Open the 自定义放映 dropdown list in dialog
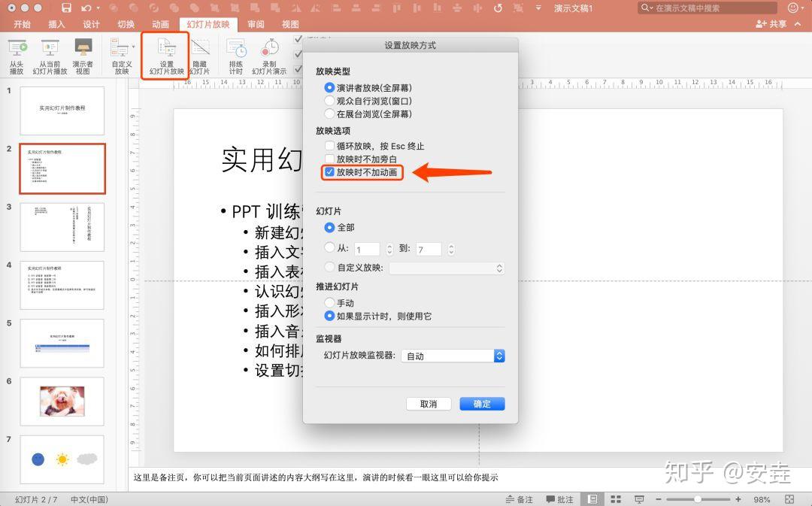This screenshot has height=506, width=812. click(x=447, y=268)
